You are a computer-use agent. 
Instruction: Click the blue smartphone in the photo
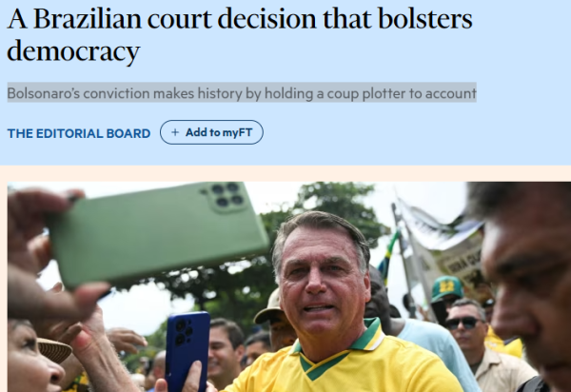click(x=187, y=348)
